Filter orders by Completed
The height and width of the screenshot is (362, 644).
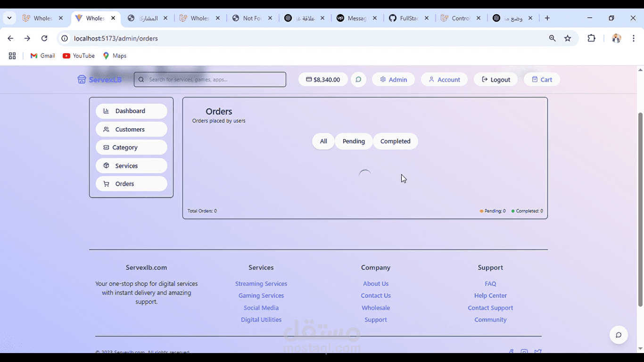point(396,141)
